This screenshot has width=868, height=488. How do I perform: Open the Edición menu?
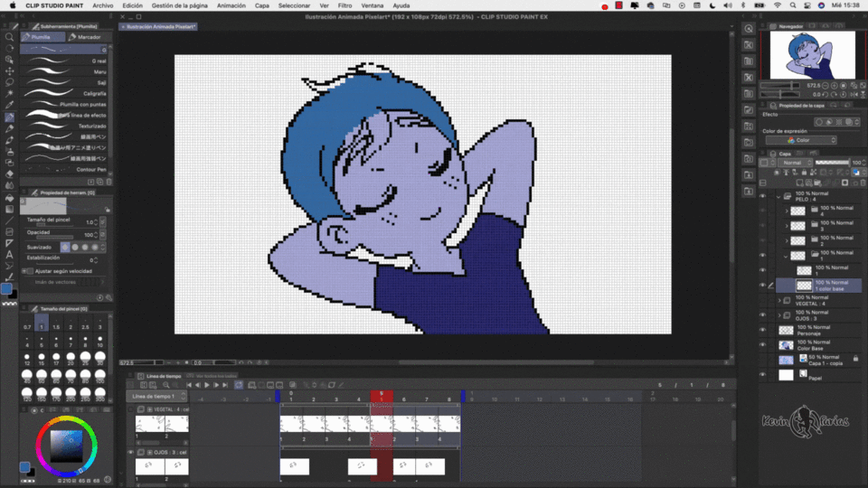(x=132, y=5)
